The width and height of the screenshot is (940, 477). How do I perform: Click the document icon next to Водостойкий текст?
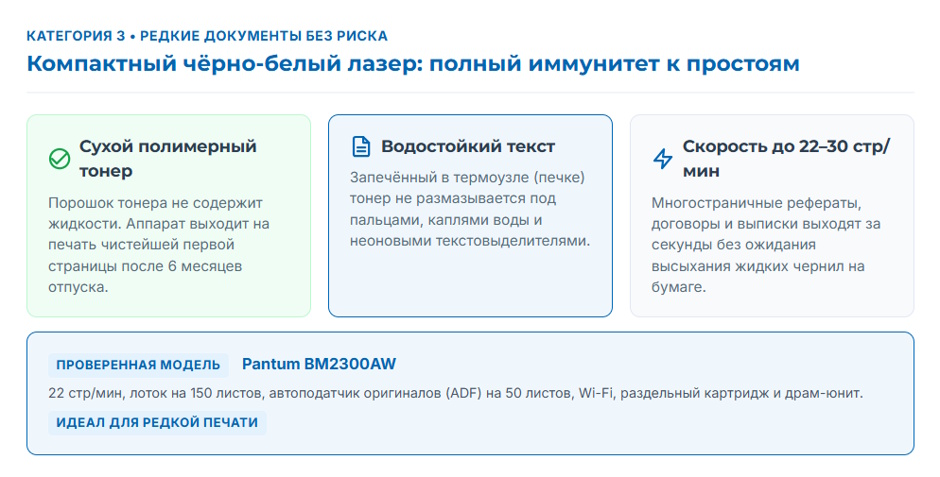coord(361,146)
